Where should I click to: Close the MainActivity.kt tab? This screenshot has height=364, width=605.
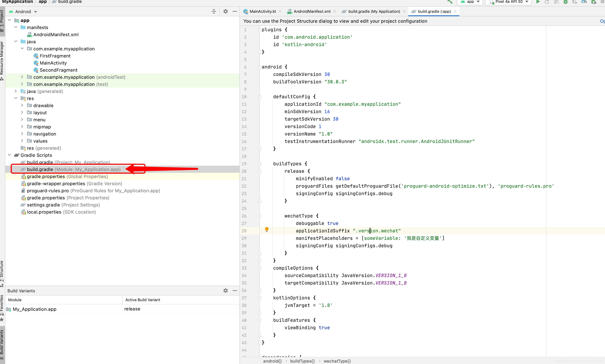coord(280,11)
